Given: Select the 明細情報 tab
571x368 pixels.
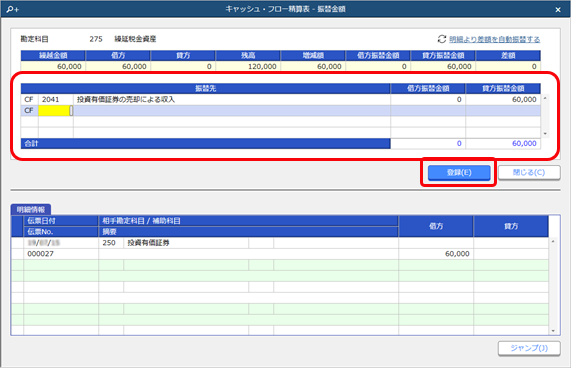Looking at the screenshot, I should pyautogui.click(x=31, y=210).
